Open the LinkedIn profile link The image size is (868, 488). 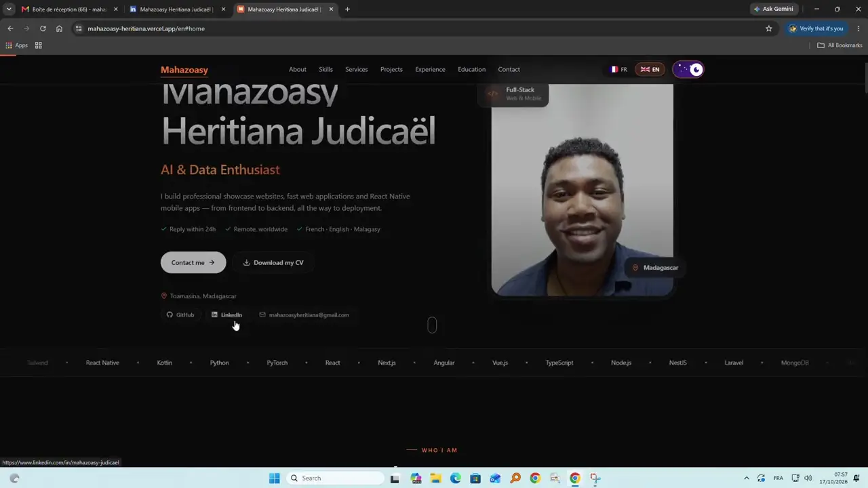[226, 314]
